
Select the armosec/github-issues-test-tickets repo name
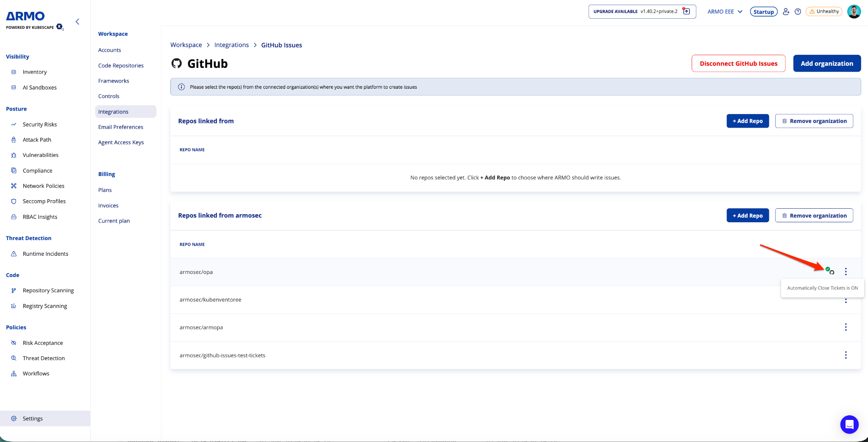223,355
